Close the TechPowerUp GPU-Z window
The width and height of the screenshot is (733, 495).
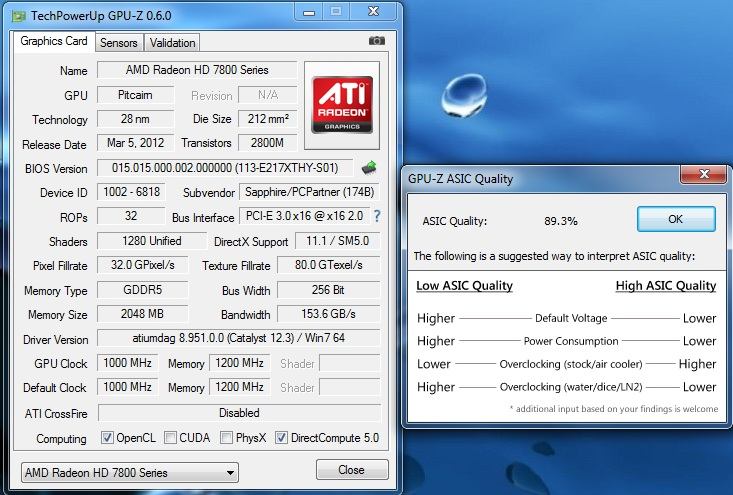click(373, 12)
